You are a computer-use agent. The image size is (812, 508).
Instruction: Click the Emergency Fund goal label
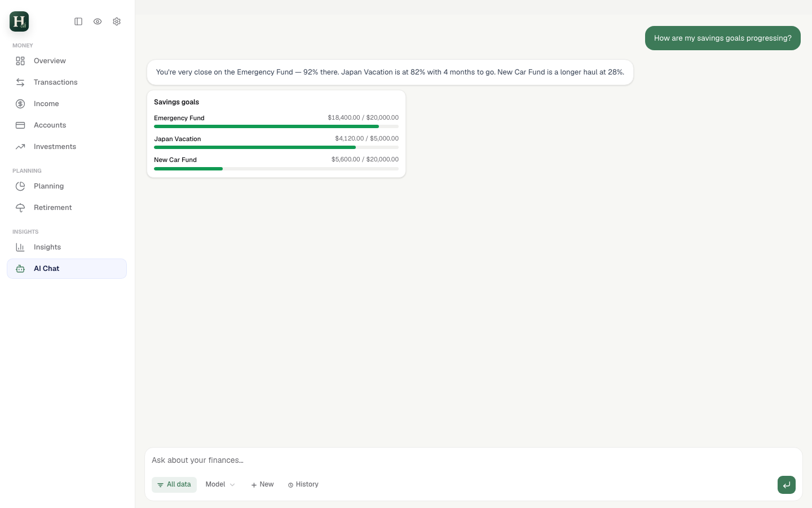(x=179, y=118)
